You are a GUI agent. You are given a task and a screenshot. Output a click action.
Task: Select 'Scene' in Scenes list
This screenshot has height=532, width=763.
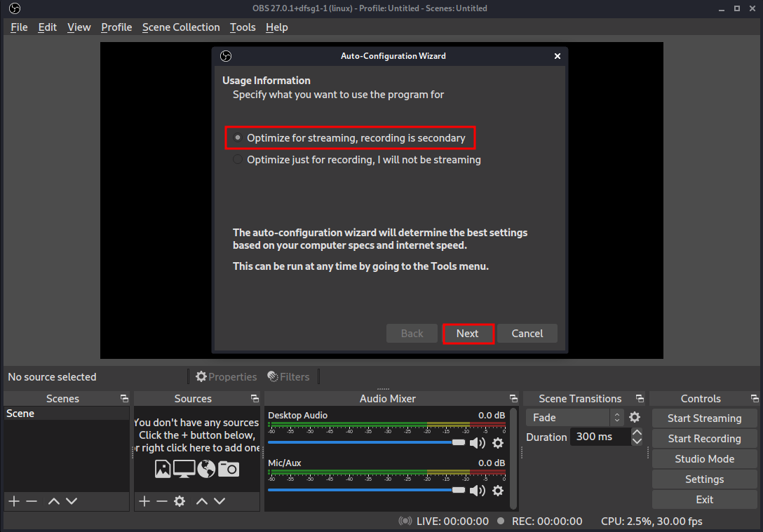(x=66, y=414)
